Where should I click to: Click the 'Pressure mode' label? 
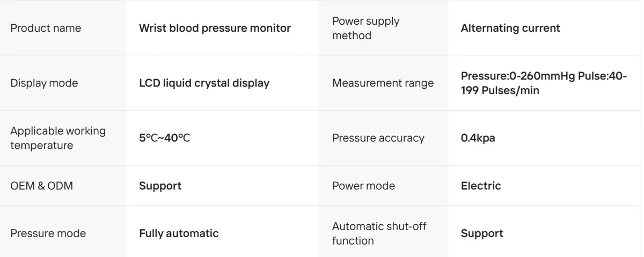tap(48, 233)
